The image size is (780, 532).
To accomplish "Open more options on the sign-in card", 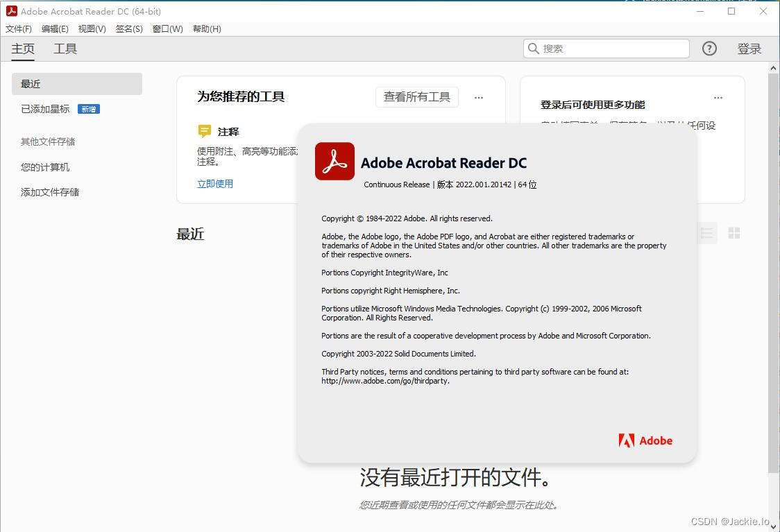I will pos(718,97).
